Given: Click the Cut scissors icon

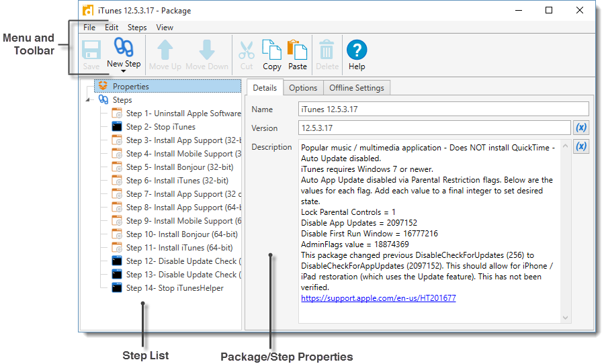Looking at the screenshot, I should tap(247, 50).
